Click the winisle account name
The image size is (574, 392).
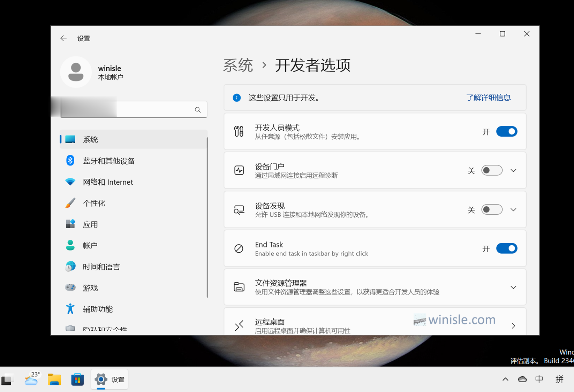109,68
